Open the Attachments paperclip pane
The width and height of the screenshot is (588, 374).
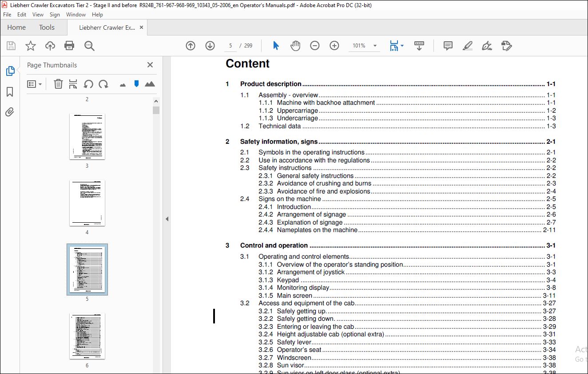click(x=10, y=112)
